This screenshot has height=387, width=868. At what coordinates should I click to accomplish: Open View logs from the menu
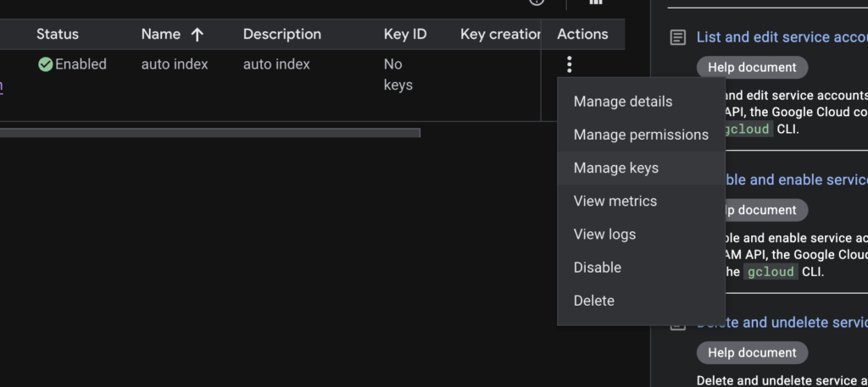coord(604,235)
